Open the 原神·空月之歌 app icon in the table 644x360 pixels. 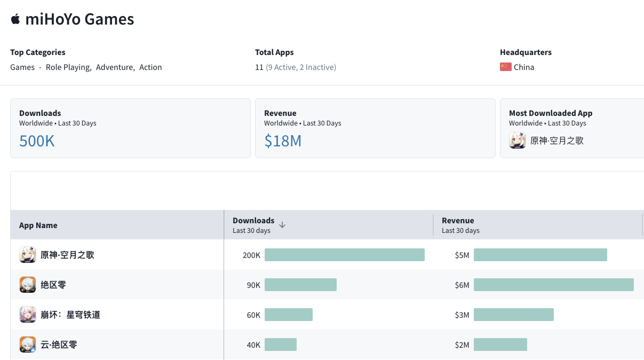pos(28,255)
